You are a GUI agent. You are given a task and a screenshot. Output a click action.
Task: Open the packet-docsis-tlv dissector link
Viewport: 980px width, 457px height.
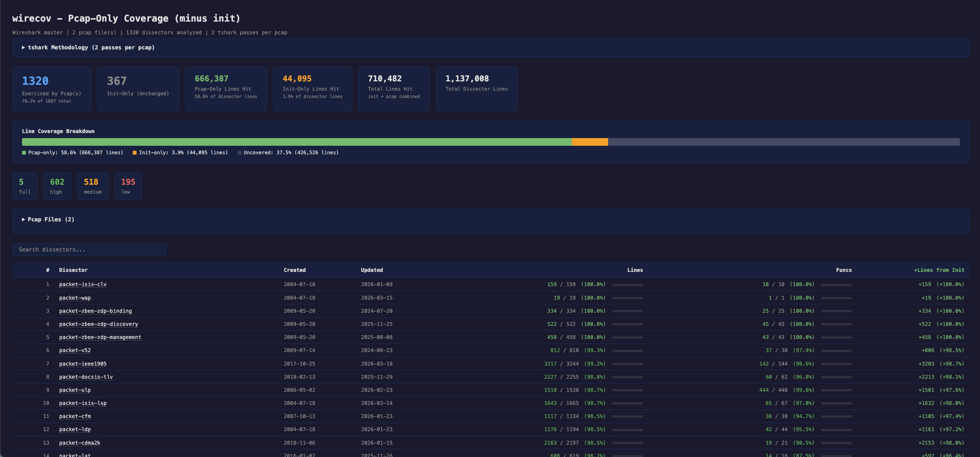click(x=86, y=377)
